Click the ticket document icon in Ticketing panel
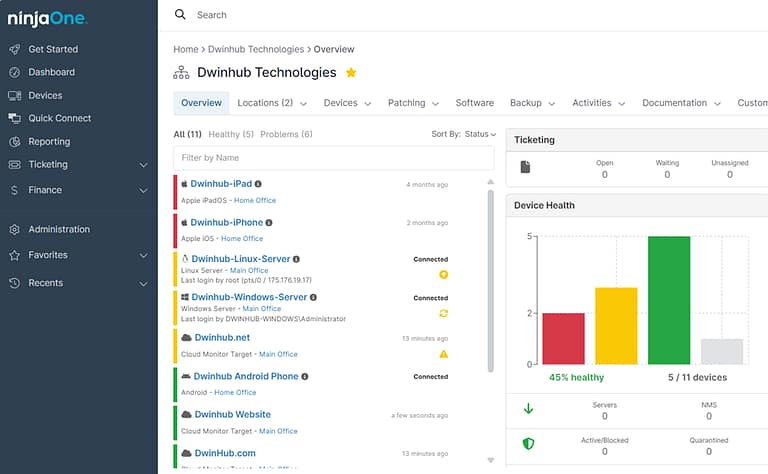The height and width of the screenshot is (474, 768). coord(525,168)
